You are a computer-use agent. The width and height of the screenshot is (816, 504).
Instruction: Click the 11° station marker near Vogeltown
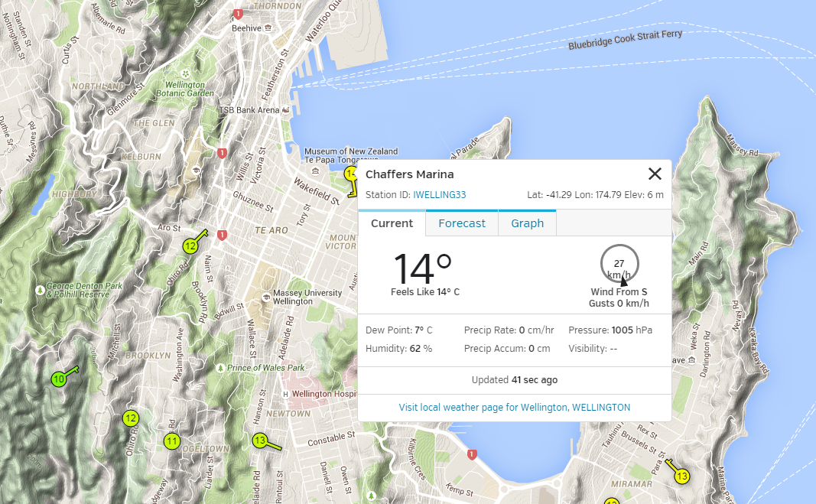[171, 441]
